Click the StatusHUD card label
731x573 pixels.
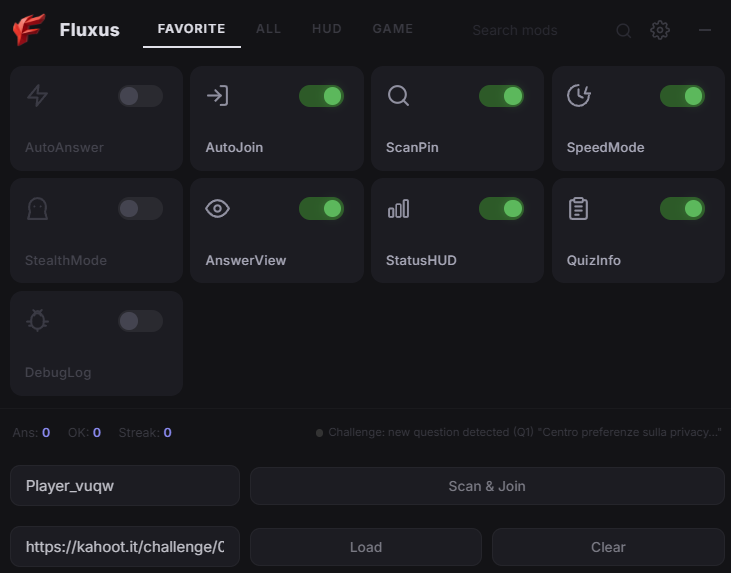coord(421,260)
